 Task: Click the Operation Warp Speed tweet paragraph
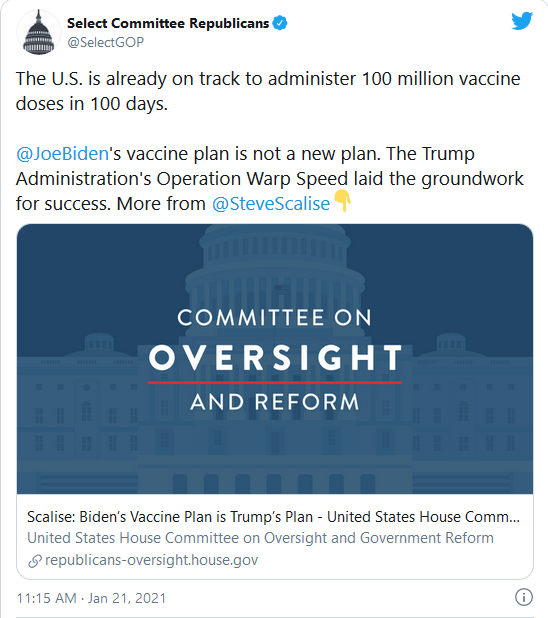click(270, 179)
